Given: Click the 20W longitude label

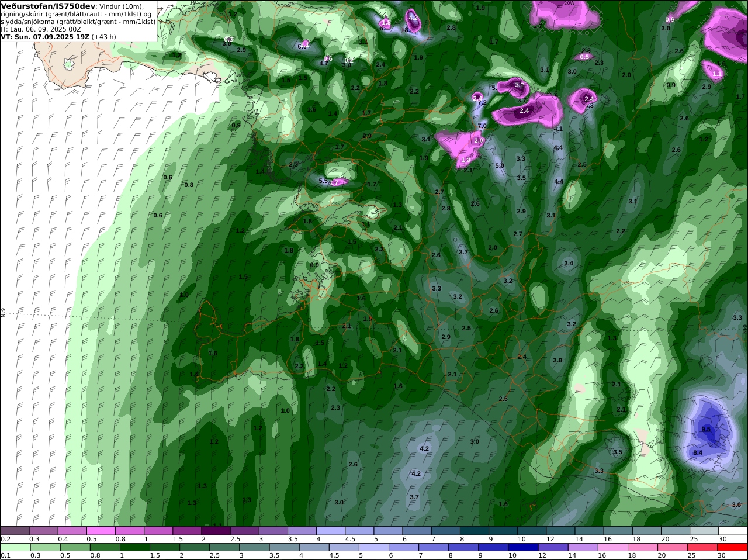Looking at the screenshot, I should pyautogui.click(x=569, y=3).
